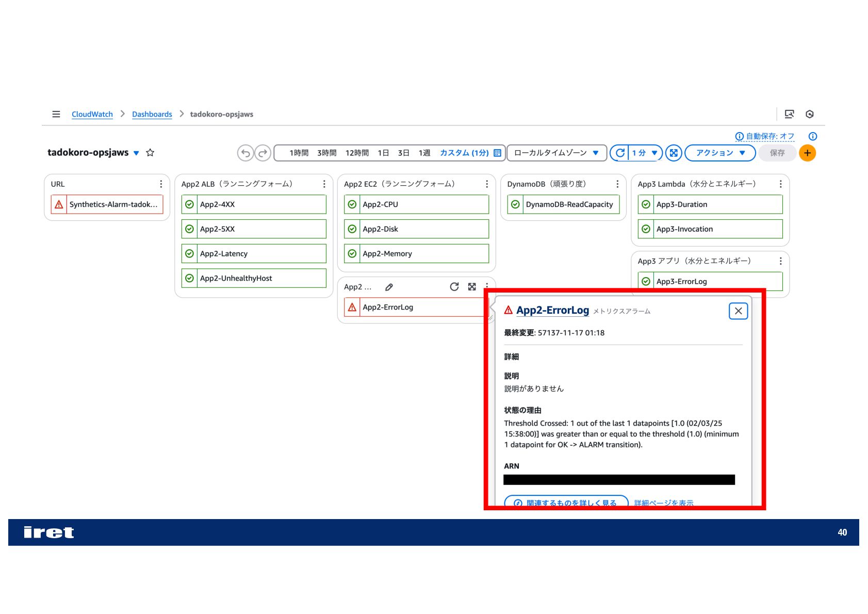This screenshot has height=614, width=868.
Task: Open the hamburger navigation menu
Action: pos(56,114)
